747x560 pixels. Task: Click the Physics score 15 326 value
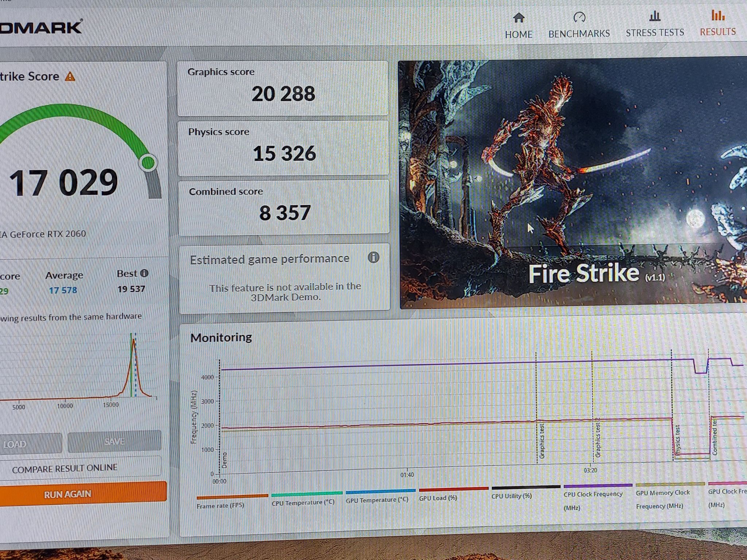pos(284,153)
